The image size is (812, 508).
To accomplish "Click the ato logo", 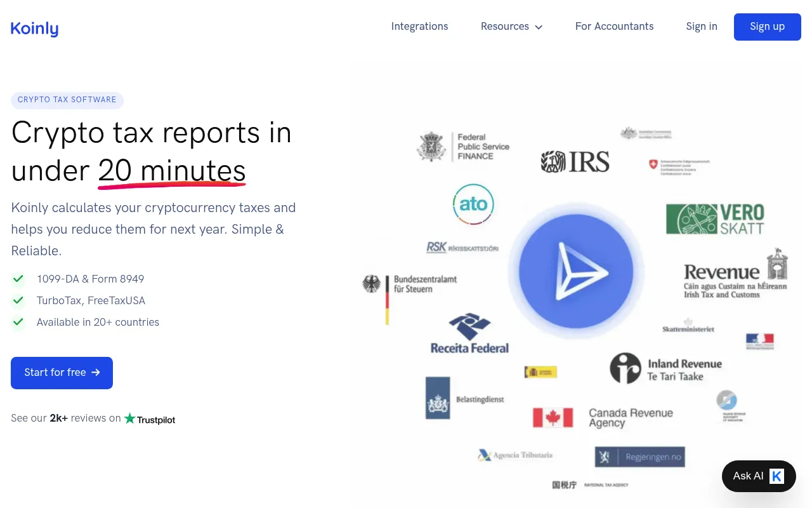I will click(x=473, y=204).
